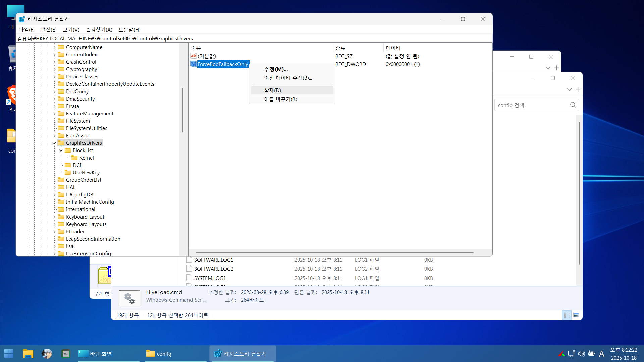
Task: Click the search magnifier in config search box
Action: [x=573, y=105]
